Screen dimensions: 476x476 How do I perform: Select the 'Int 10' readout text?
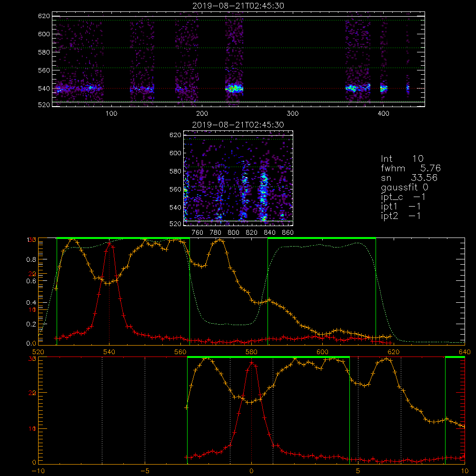click(402, 159)
